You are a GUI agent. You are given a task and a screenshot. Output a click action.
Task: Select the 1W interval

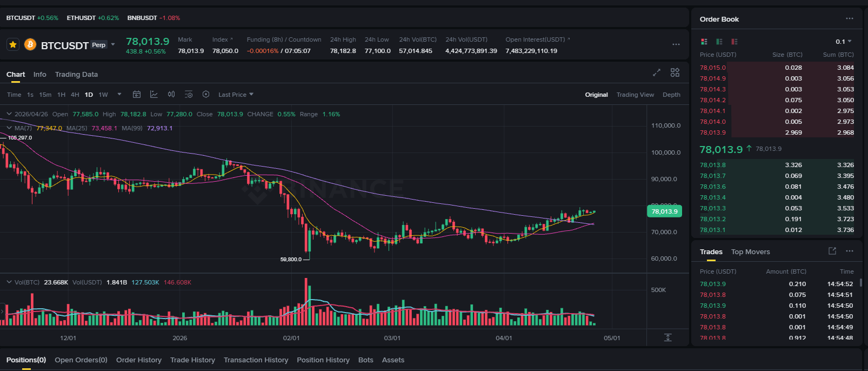[x=103, y=95]
